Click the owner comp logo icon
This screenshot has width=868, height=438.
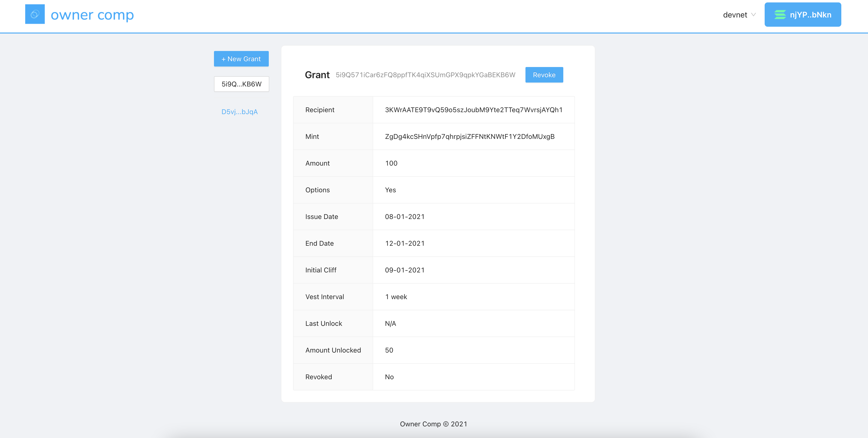35,14
